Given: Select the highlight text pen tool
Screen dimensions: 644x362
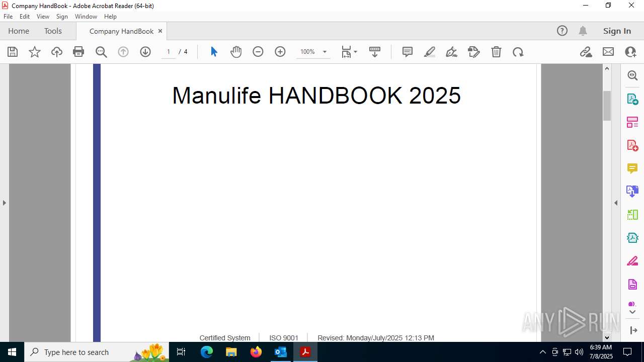Looking at the screenshot, I should pyautogui.click(x=430, y=52).
